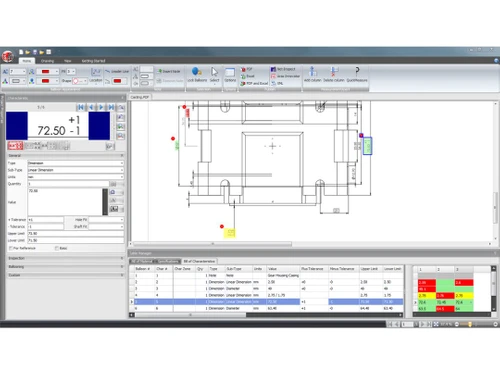Switch to the View ribbon tab
The width and height of the screenshot is (500, 375).
click(68, 61)
